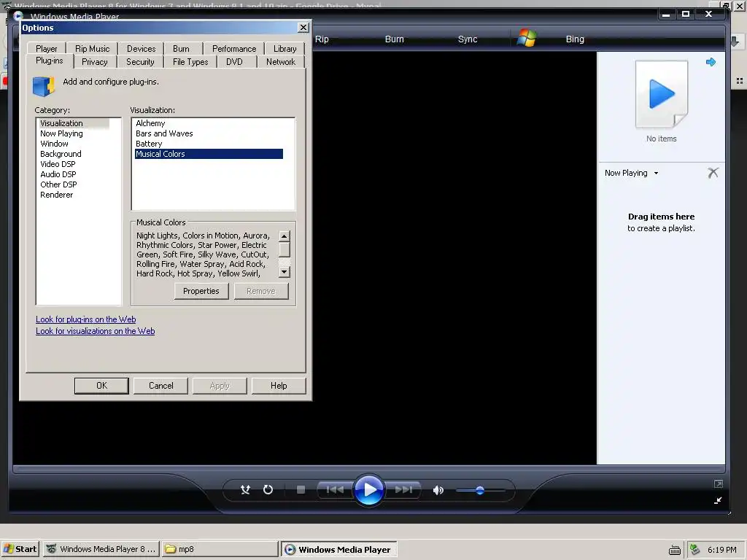Screen dimensions: 747x560
Task: Switch to the Player options tab
Action: tap(46, 49)
